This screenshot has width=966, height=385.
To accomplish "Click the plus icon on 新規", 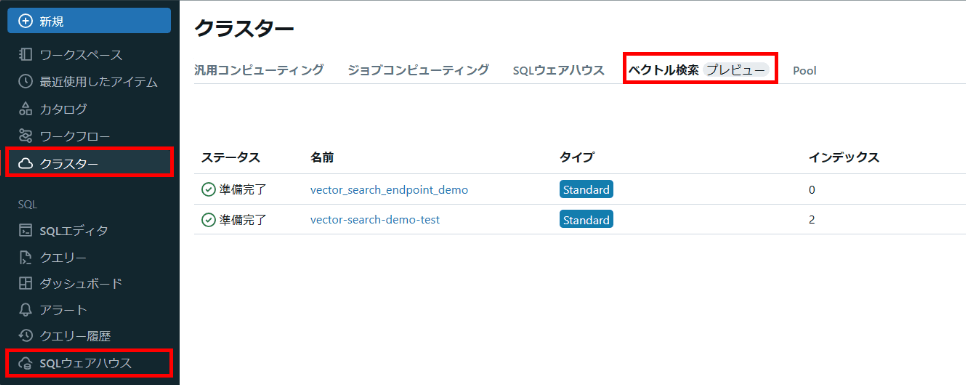I will tap(25, 22).
